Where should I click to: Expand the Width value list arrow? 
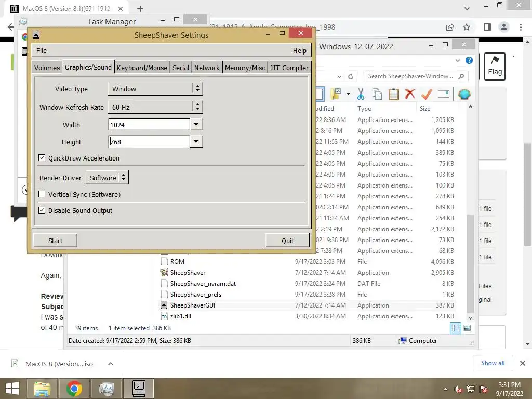click(196, 124)
